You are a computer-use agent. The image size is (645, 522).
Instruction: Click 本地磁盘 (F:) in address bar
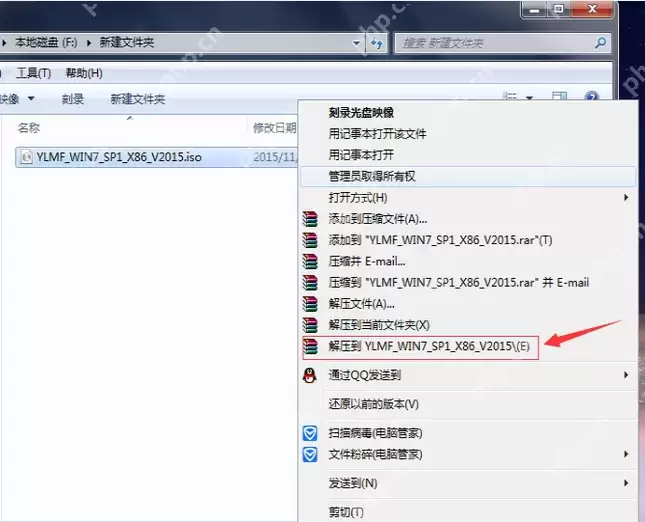46,42
